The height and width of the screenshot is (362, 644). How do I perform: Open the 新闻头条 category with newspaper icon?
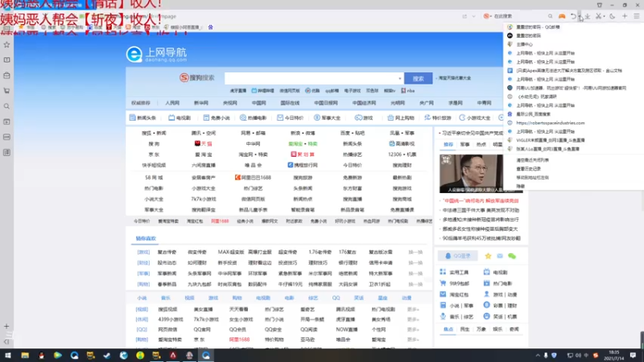(x=142, y=117)
